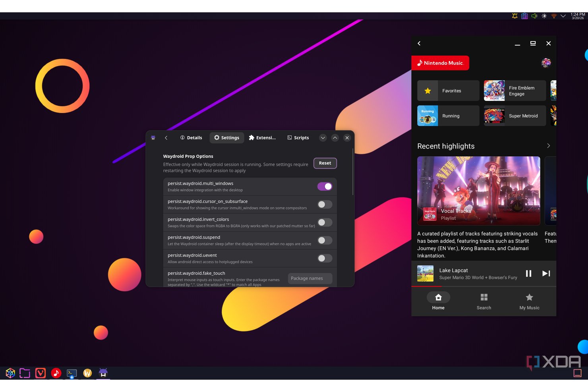The height and width of the screenshot is (392, 588).
Task: Click persist.waydroid.fake_touch label
Action: (x=196, y=273)
